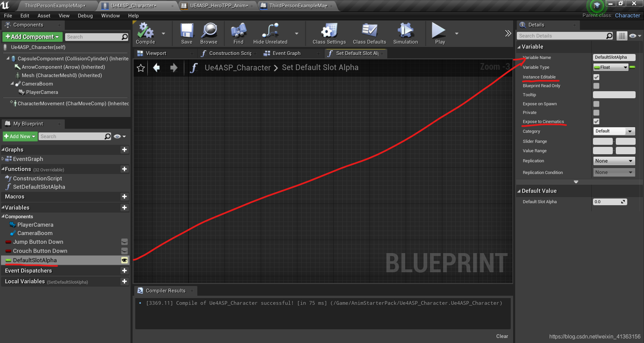This screenshot has height=343, width=644.
Task: Open SetDefaultSlotAlpha function
Action: click(x=39, y=187)
